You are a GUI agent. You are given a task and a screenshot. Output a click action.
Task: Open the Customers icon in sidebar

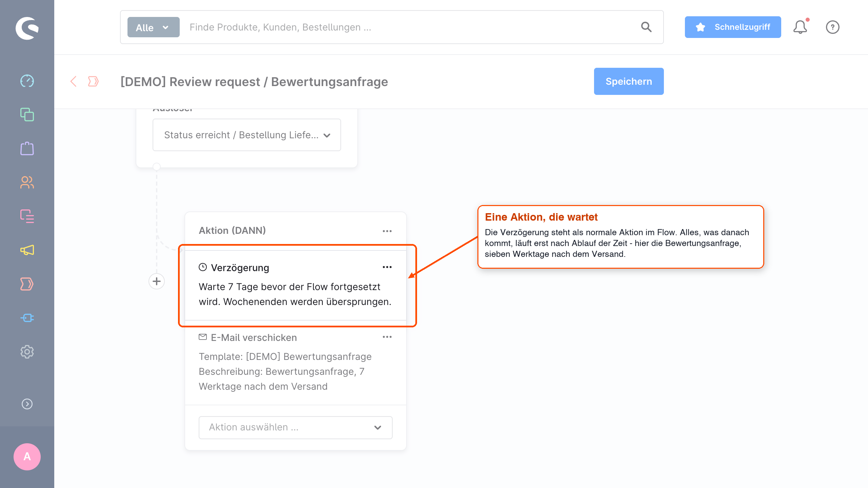(27, 182)
